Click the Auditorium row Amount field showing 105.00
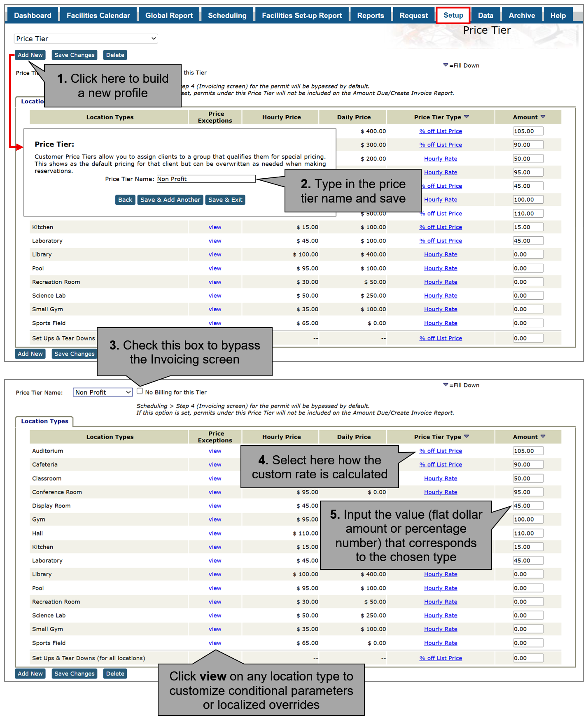The width and height of the screenshot is (588, 720). pyautogui.click(x=528, y=451)
